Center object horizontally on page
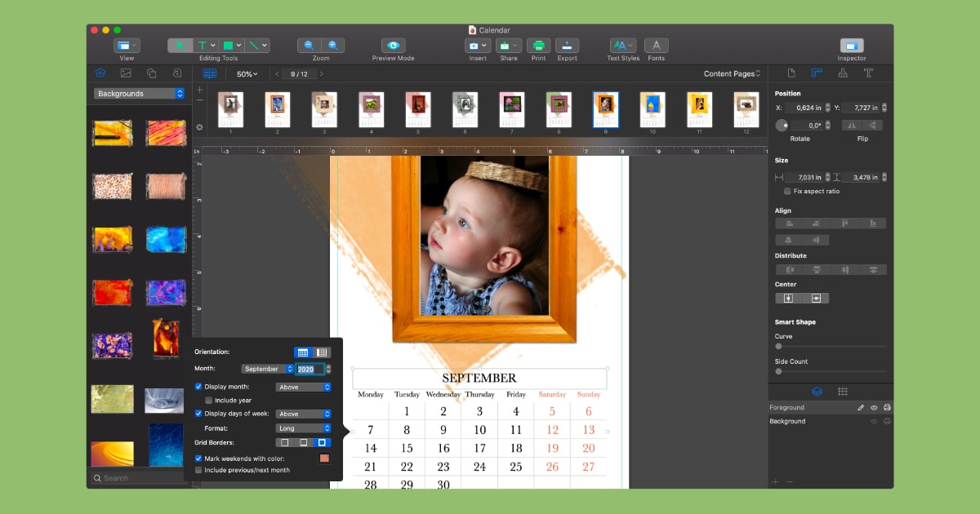 coord(788,299)
